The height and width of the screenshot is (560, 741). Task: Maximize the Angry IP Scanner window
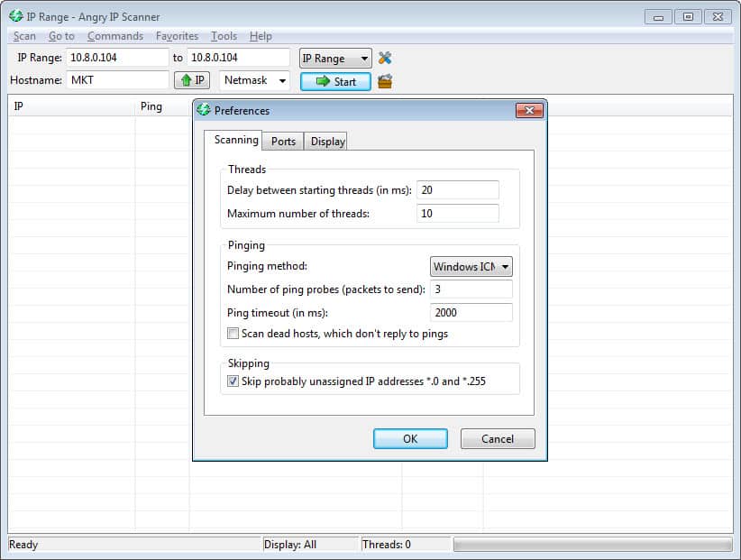688,17
